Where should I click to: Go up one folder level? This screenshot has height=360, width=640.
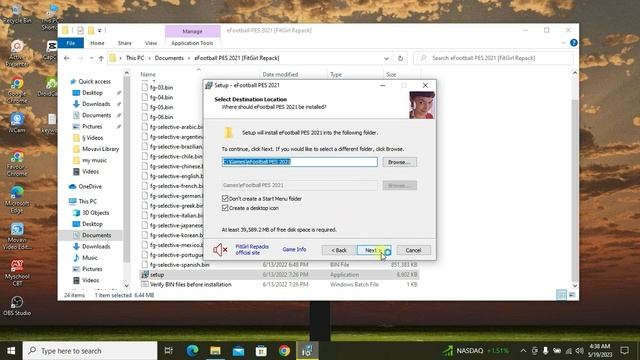[x=101, y=58]
